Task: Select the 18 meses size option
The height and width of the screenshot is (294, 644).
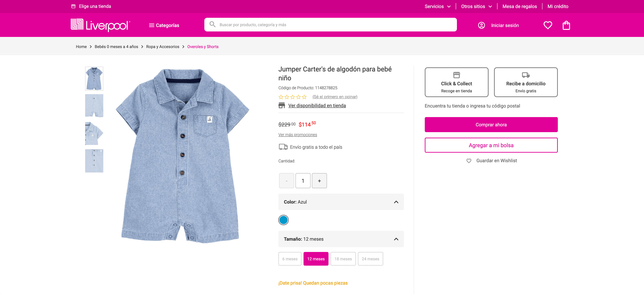Action: pos(343,259)
